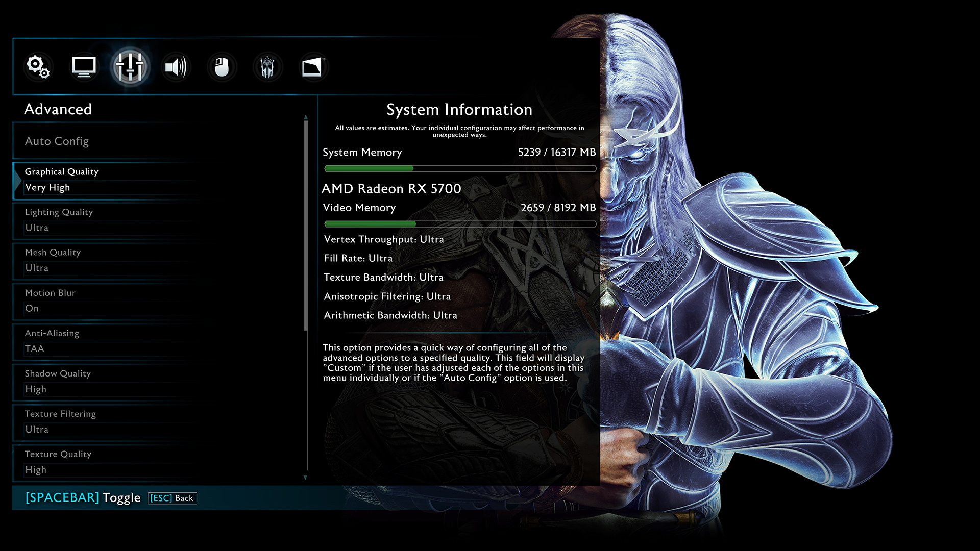Open the display monitor settings icon
This screenshot has height=551, width=980.
[84, 67]
